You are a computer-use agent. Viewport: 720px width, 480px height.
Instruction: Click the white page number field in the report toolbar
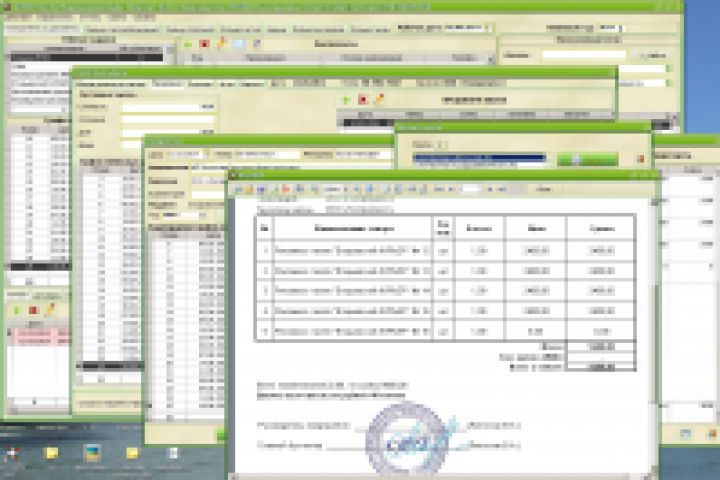coord(470,189)
